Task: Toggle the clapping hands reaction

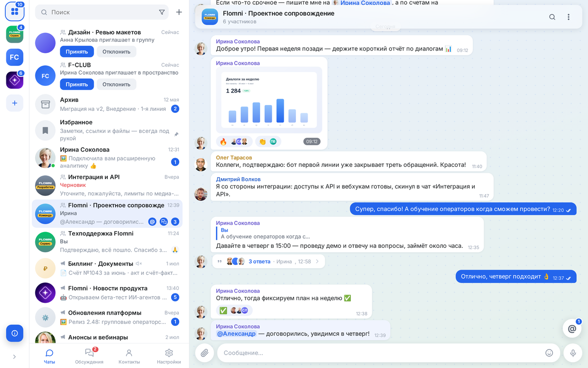Action: 268,142
